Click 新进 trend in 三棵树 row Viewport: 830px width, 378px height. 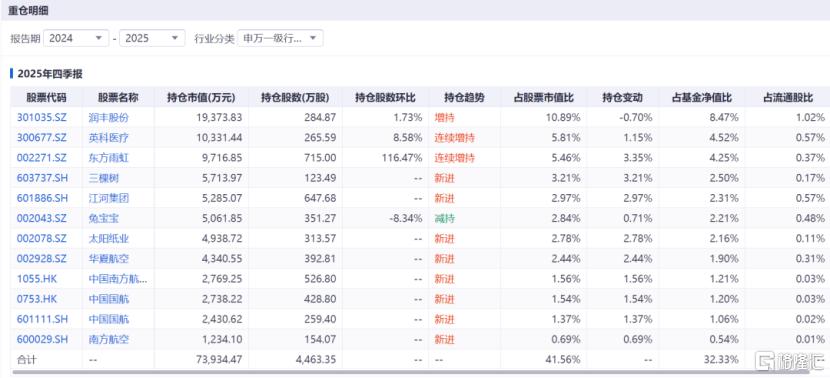[444, 178]
